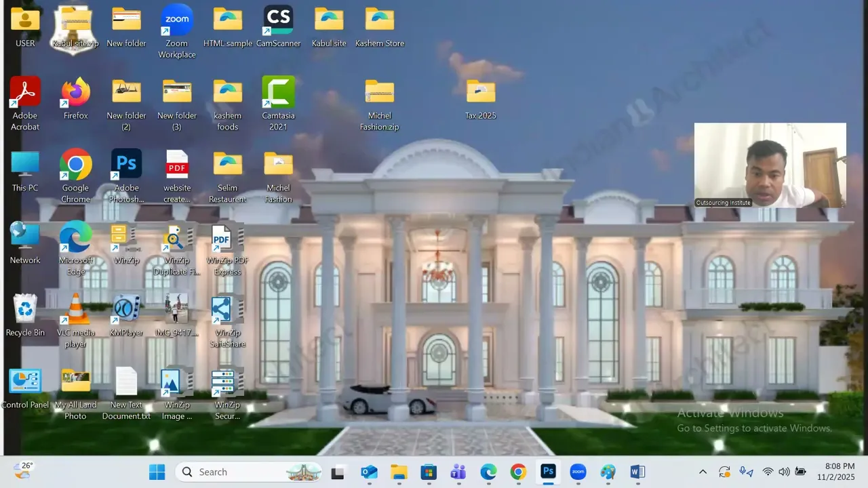Select the Zoom Workplace desktop shortcut
The image size is (868, 488).
click(x=177, y=31)
